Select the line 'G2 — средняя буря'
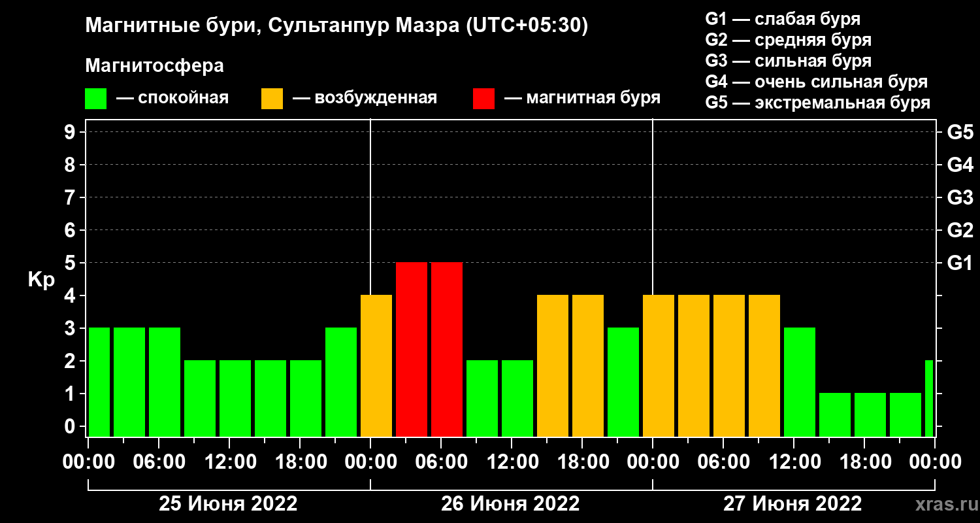This screenshot has width=980, height=523. click(789, 40)
